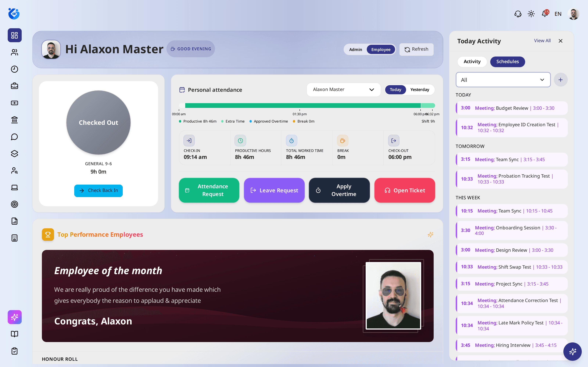Open the employees people icon in sidebar

15,52
